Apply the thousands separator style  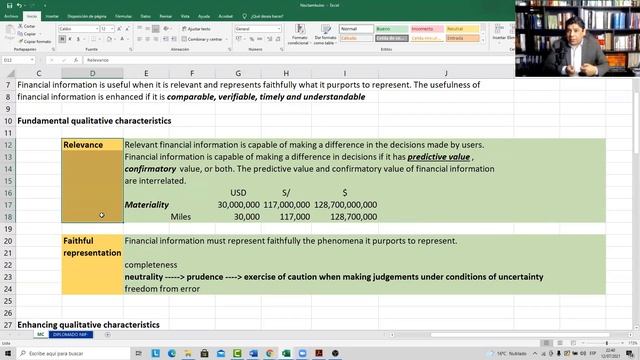[x=260, y=39]
